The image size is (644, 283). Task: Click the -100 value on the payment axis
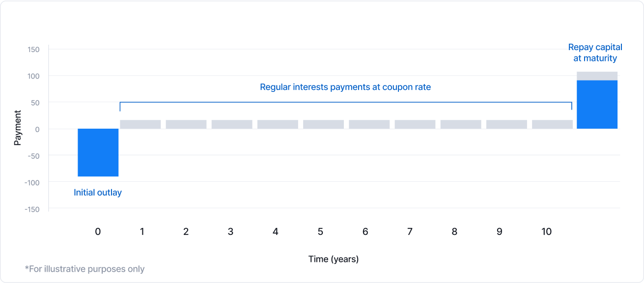(x=32, y=182)
